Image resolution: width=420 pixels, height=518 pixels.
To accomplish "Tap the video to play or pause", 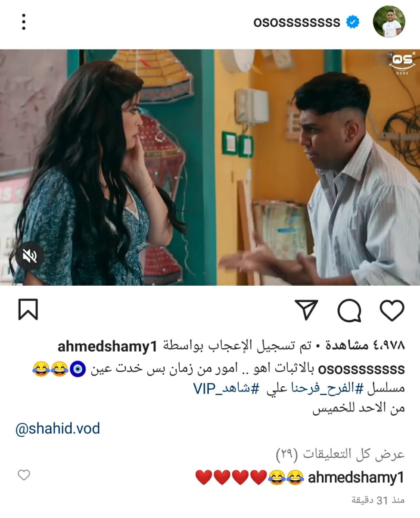I will click(210, 167).
